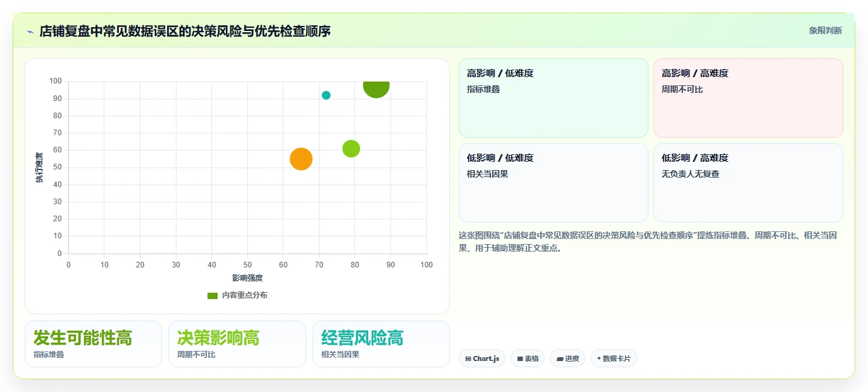
Task: Click the icon inside 表格 chip
Action: (x=520, y=358)
